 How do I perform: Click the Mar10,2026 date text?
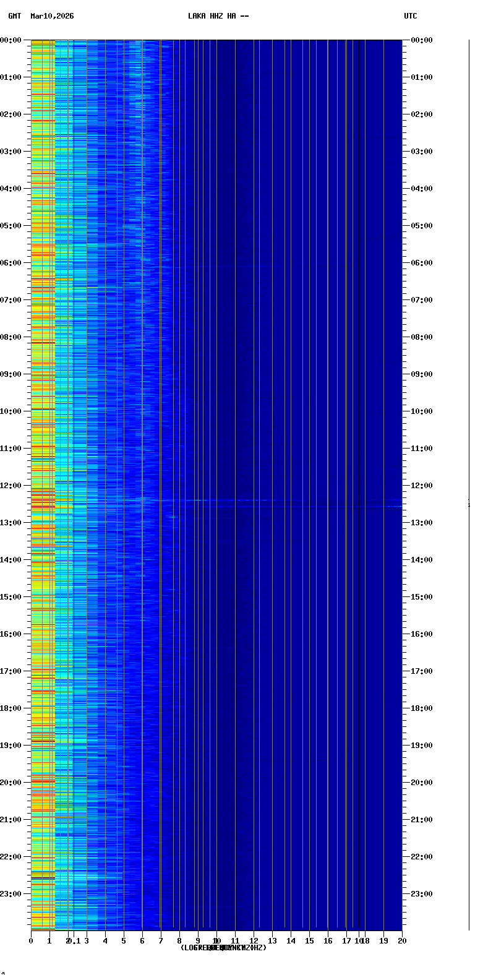coord(52,16)
